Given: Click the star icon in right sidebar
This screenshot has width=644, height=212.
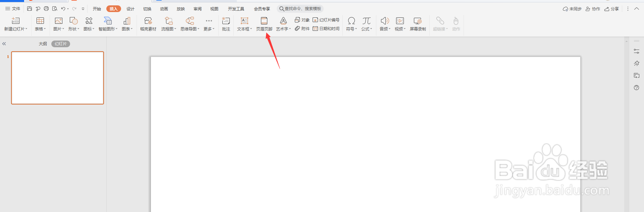Looking at the screenshot, I should click(637, 63).
